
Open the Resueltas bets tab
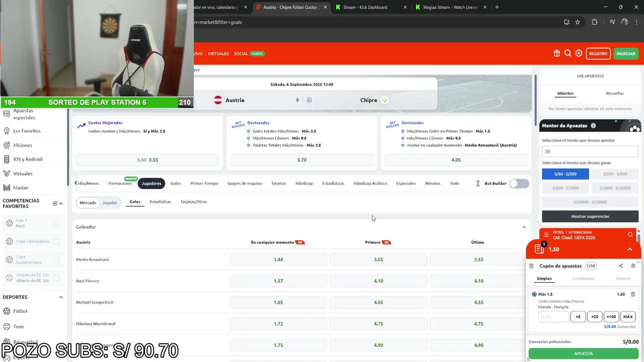[615, 94]
